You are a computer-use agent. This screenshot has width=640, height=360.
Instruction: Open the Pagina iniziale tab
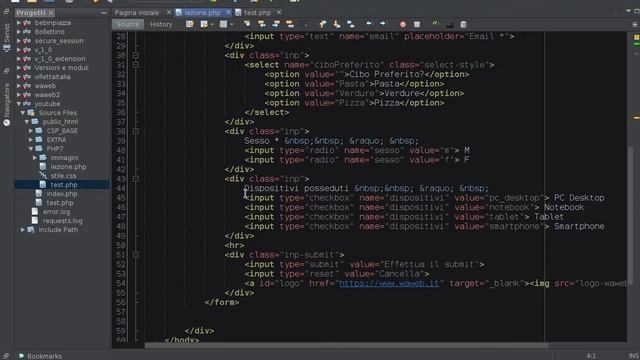click(137, 13)
